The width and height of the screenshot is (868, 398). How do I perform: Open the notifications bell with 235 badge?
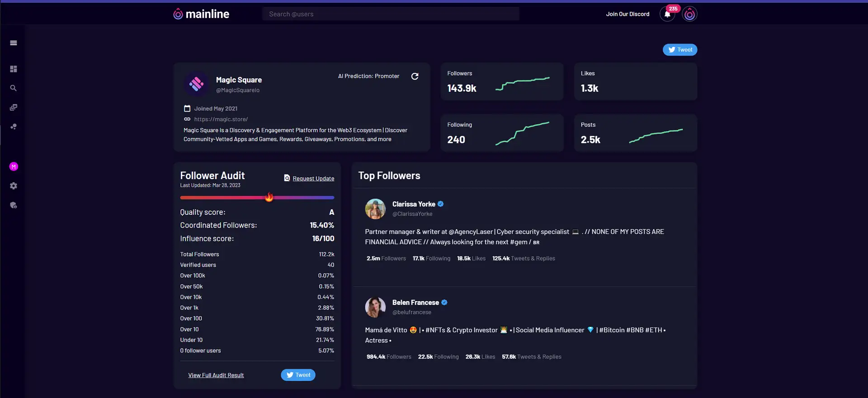[x=667, y=14]
